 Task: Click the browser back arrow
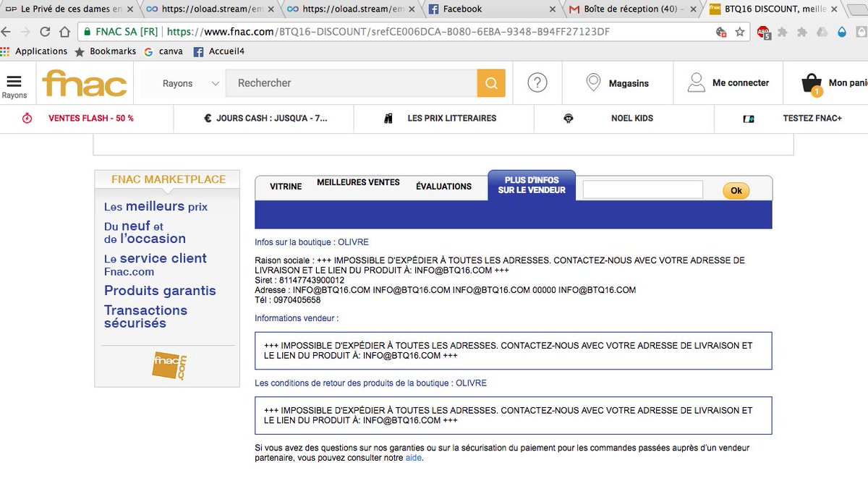7,32
